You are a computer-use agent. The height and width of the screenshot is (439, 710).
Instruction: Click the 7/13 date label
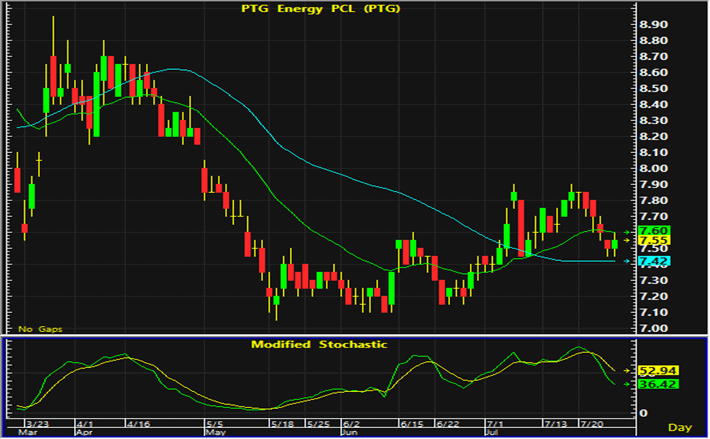556,424
